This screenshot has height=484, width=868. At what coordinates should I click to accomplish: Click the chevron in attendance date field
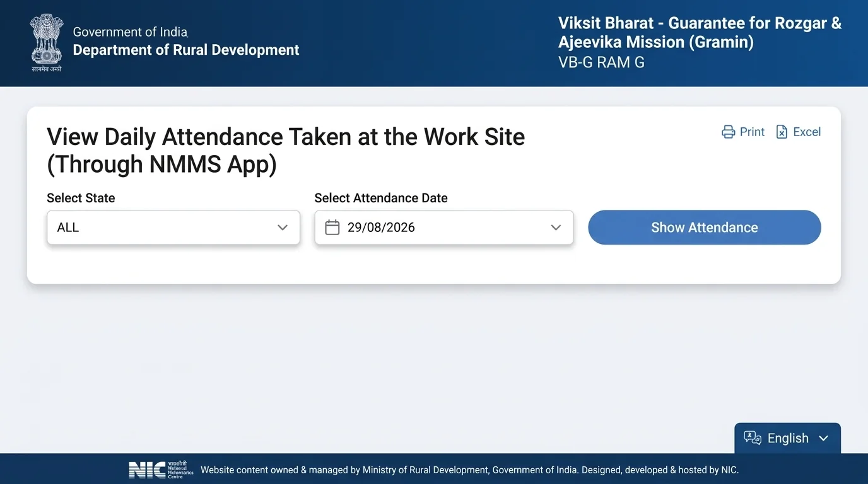[556, 228]
